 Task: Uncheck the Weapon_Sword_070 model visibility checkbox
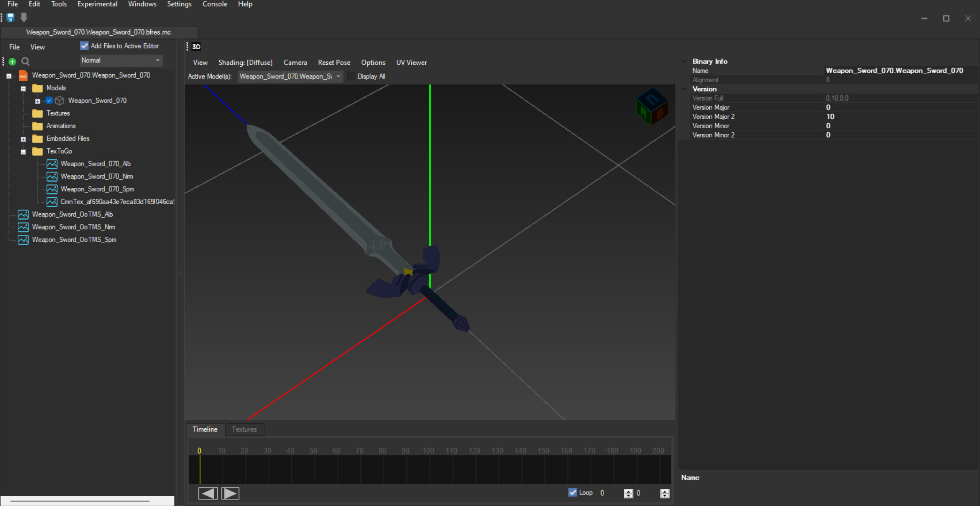coord(49,100)
